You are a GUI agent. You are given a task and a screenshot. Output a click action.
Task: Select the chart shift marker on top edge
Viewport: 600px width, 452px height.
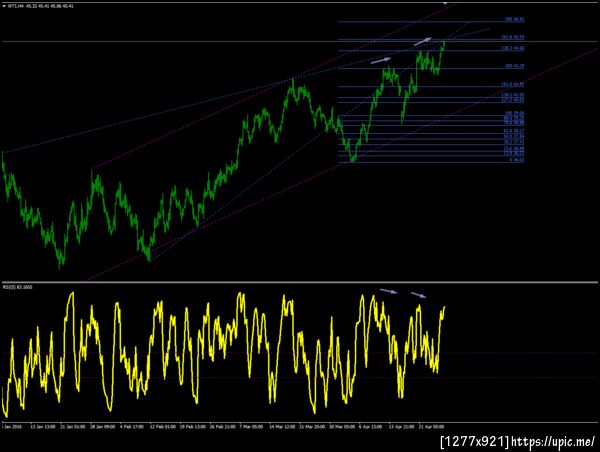(445, 3)
